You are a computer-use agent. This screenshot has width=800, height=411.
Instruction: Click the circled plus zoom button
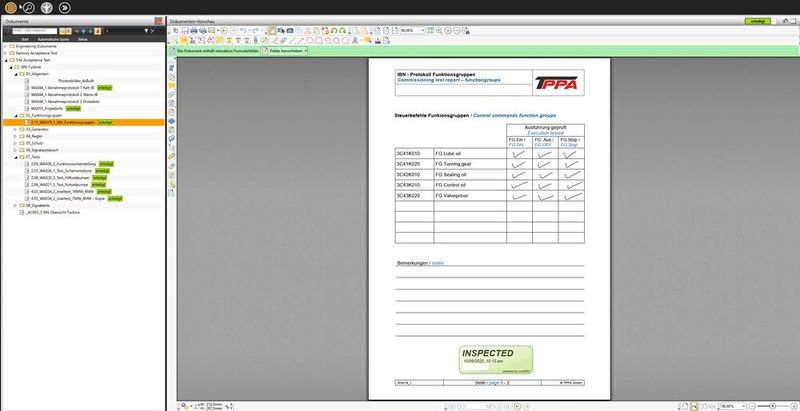tap(448, 31)
